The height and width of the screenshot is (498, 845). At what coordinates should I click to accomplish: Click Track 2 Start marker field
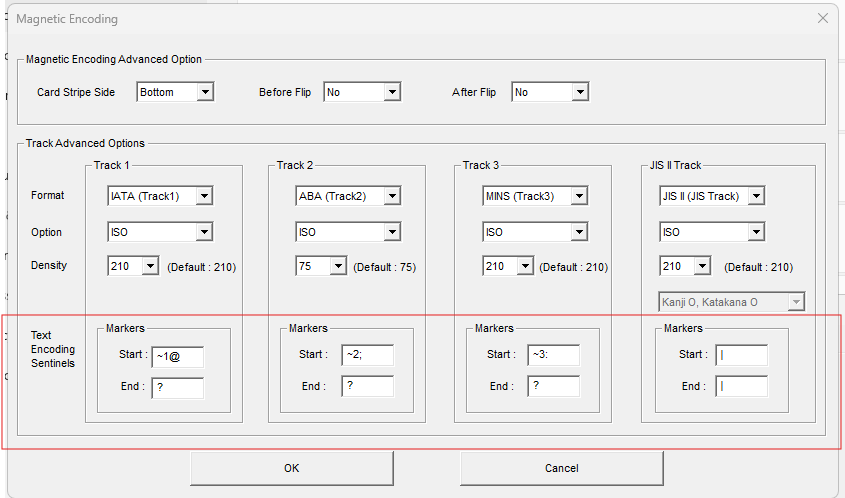[368, 355]
